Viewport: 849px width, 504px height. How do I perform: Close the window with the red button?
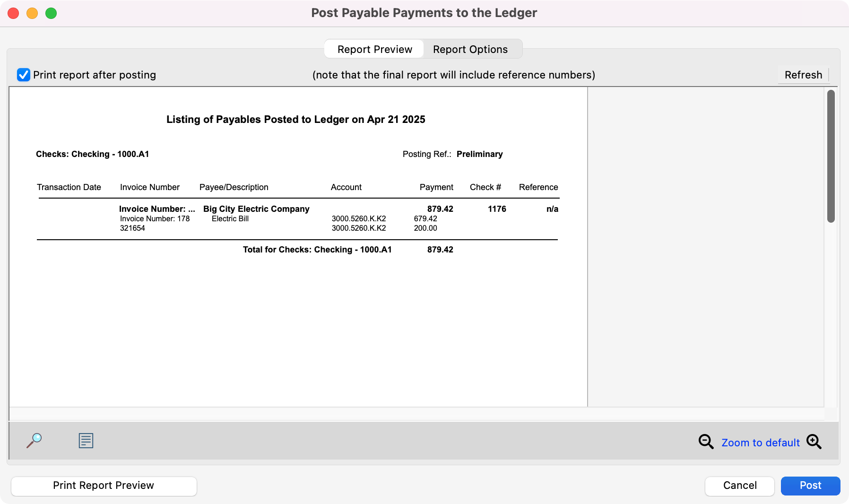click(x=13, y=13)
